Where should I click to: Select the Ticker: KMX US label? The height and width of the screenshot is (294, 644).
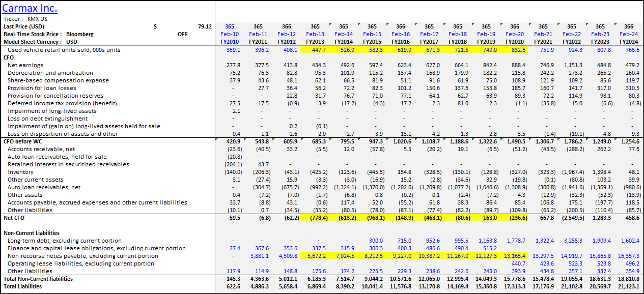[25, 19]
